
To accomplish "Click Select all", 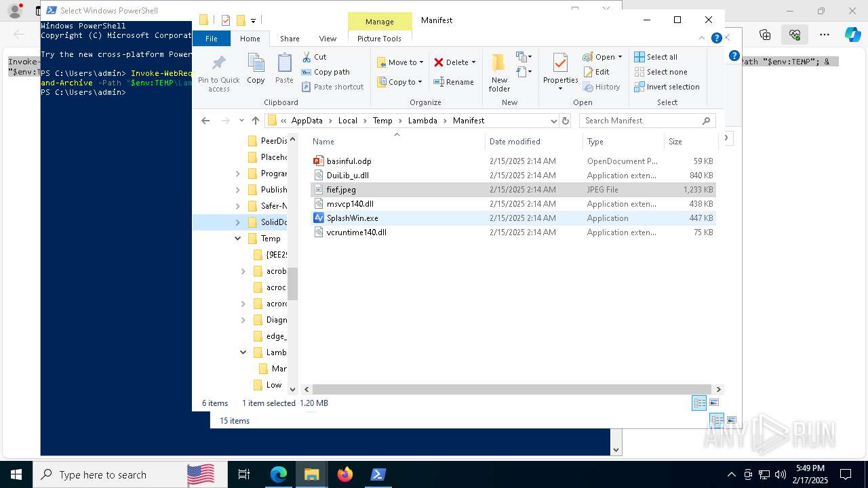I will (x=656, y=57).
